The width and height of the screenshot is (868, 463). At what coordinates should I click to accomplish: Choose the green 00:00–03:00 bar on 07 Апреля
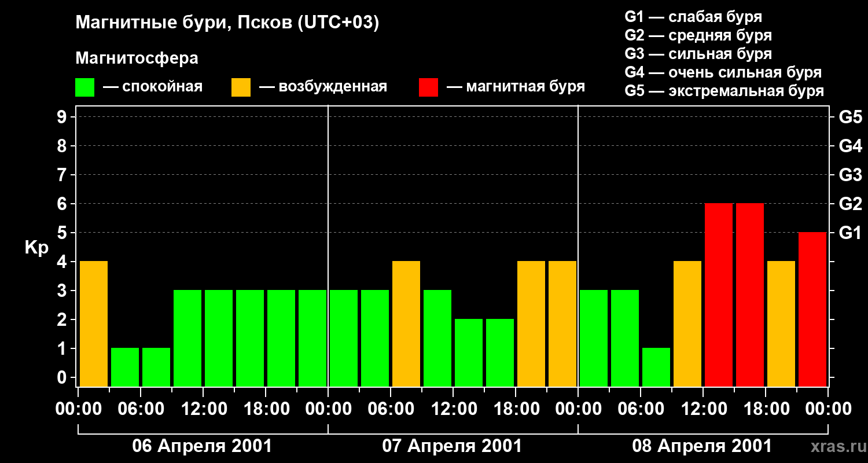(344, 338)
